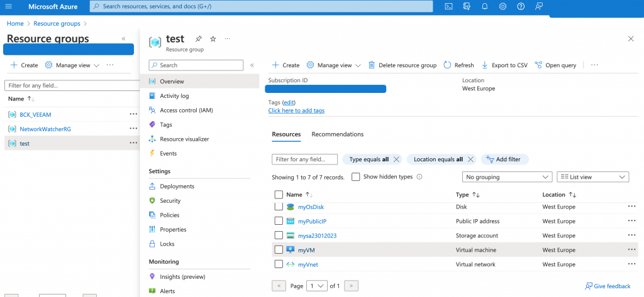This screenshot has width=644, height=297.
Task: Close the test resource group blade
Action: click(631, 38)
